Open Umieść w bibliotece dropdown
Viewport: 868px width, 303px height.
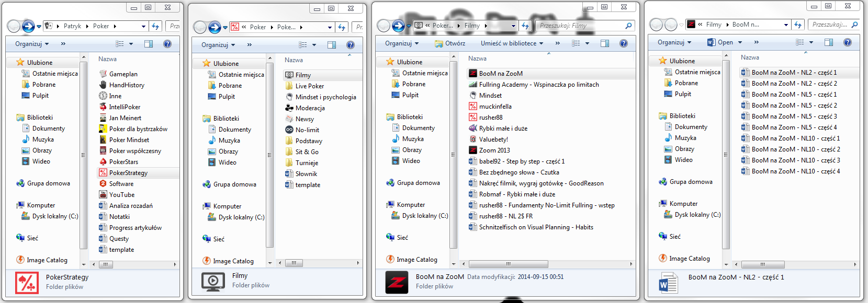coord(512,43)
